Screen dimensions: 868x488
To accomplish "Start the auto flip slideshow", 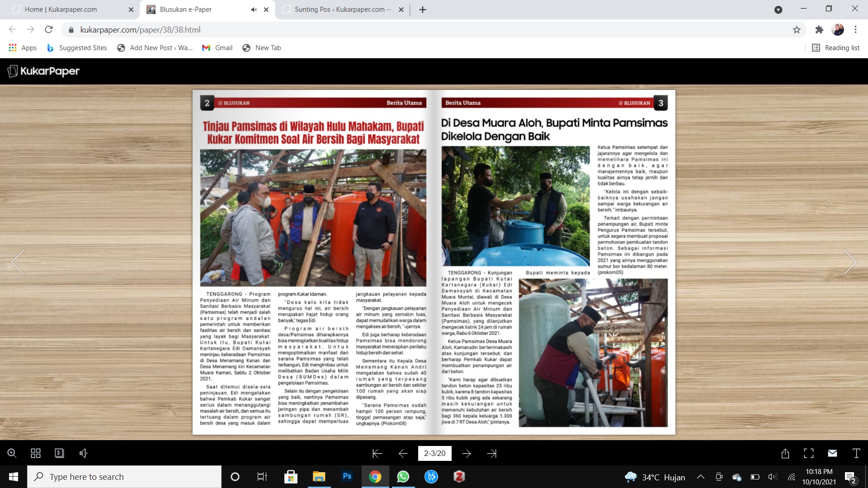I will point(59,453).
